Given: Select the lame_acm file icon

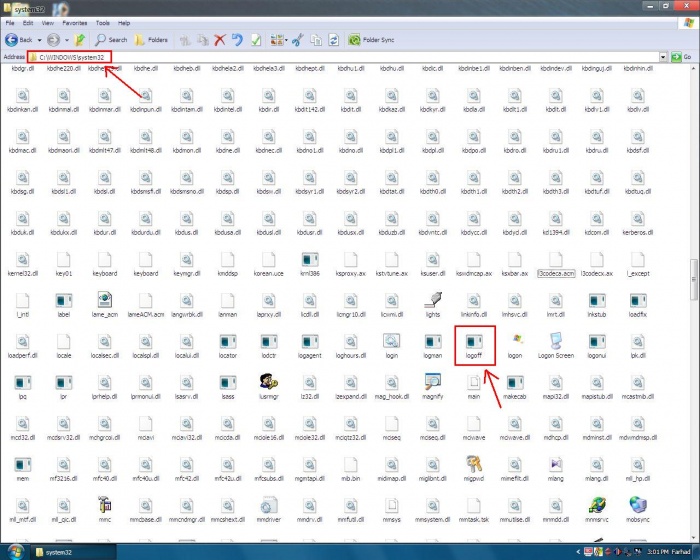Looking at the screenshot, I should 104,301.
